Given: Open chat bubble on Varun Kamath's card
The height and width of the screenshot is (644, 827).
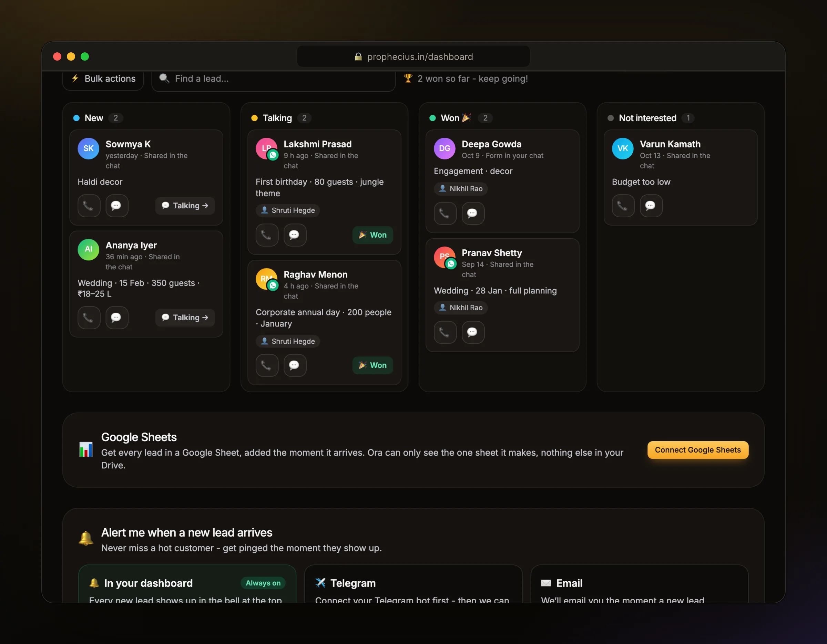Looking at the screenshot, I should 651,206.
